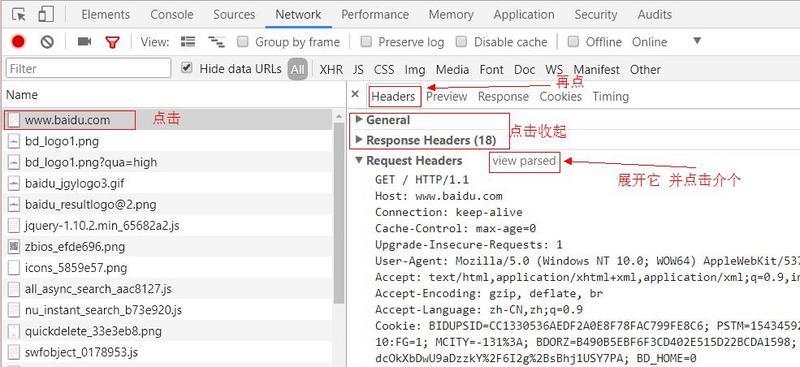Image resolution: width=800 pixels, height=367 pixels.
Task: Uncheck Hide data URLs checkbox
Action: point(187,68)
